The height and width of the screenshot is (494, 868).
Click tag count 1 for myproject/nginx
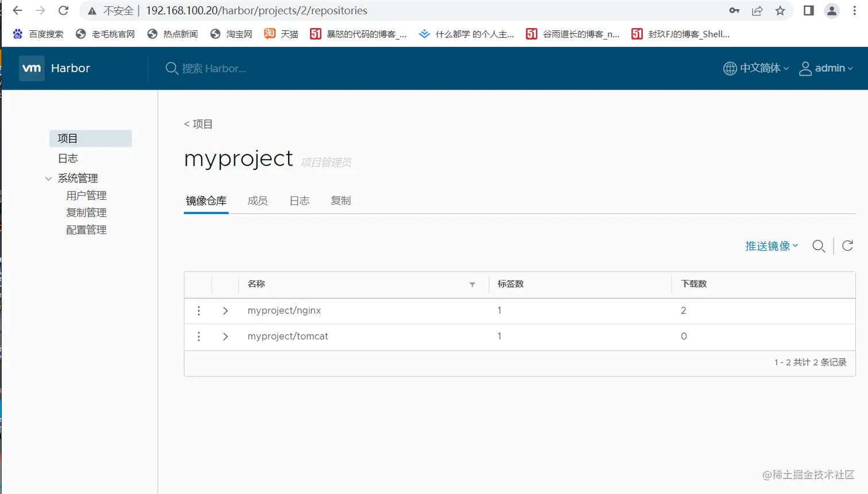[499, 310]
